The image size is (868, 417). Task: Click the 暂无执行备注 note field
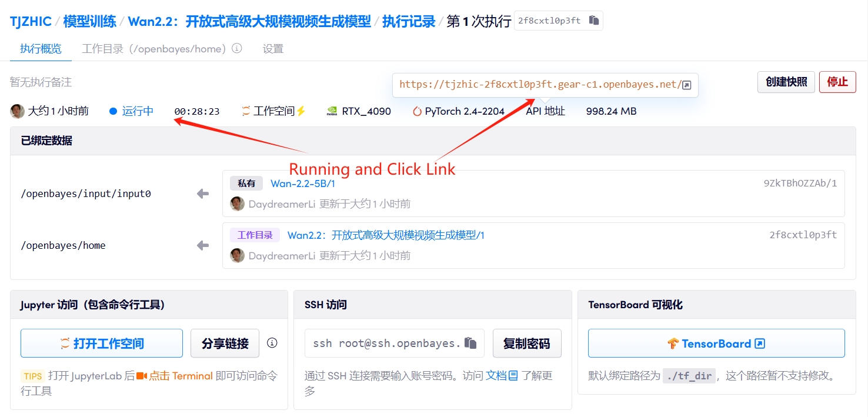tap(41, 82)
